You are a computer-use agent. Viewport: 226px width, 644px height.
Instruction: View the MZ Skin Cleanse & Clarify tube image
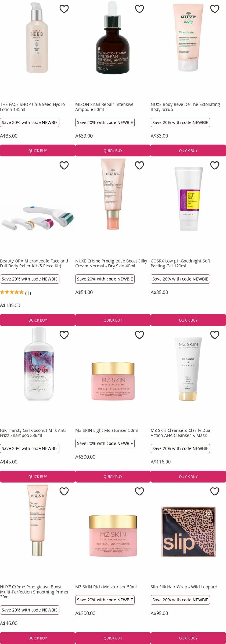pos(188,369)
